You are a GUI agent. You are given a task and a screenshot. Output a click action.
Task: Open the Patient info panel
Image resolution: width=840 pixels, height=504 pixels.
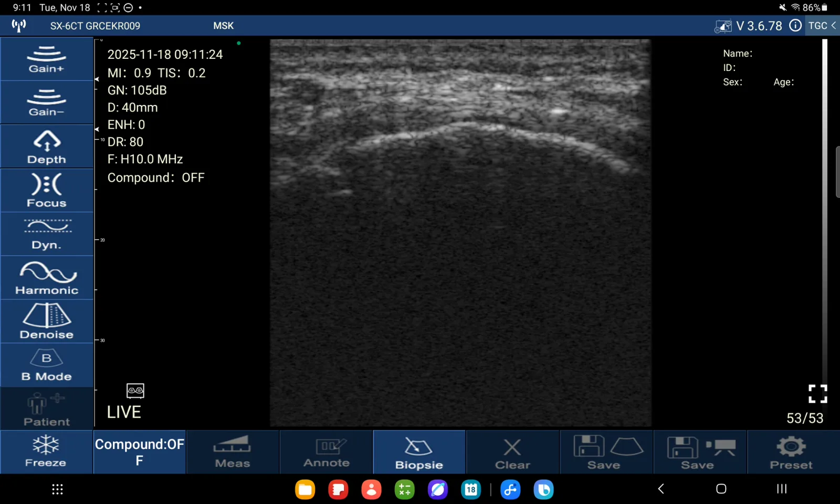coord(47,409)
